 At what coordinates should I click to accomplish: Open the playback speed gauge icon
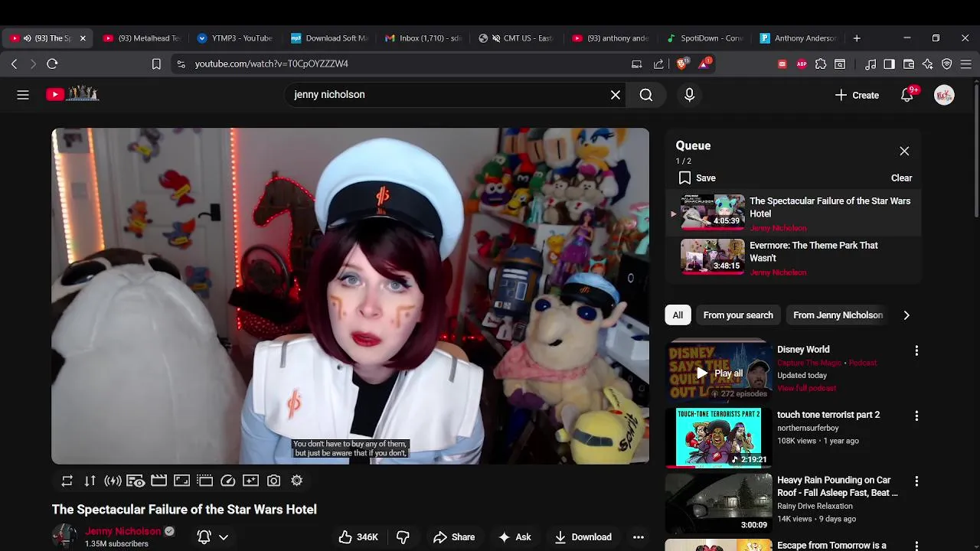[228, 481]
